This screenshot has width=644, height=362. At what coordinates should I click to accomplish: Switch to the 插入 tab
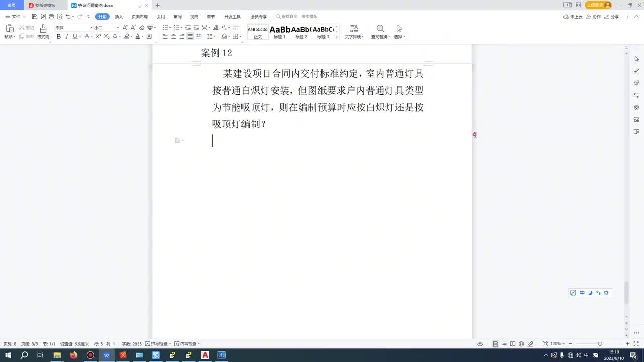coord(119,17)
